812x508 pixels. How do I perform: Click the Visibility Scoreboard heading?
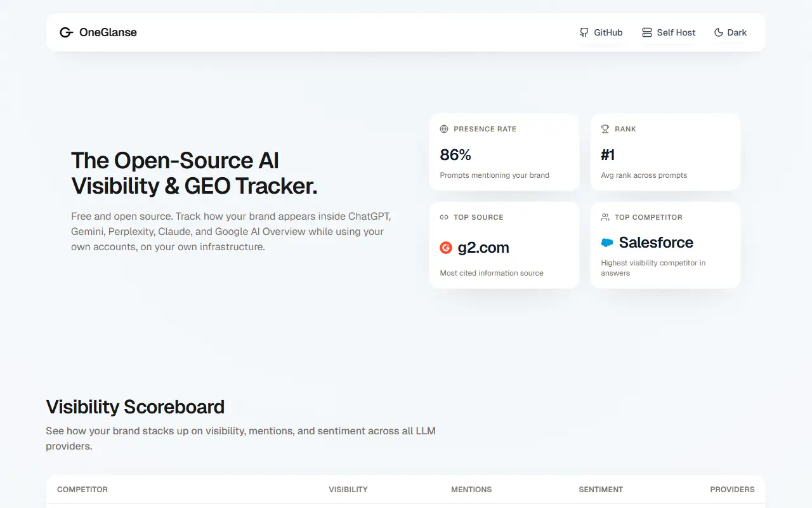135,407
